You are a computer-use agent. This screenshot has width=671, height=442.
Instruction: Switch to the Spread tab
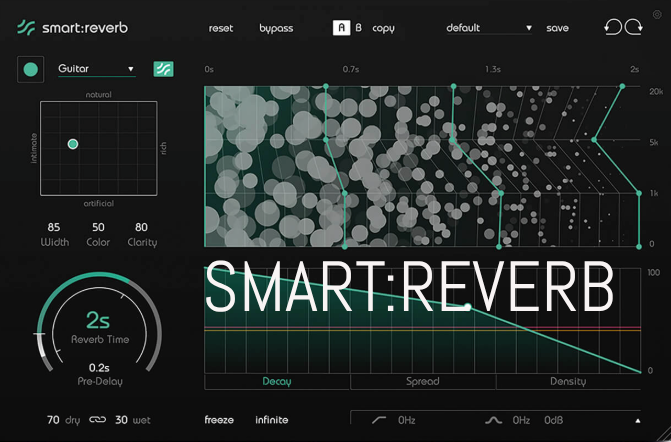tap(422, 381)
